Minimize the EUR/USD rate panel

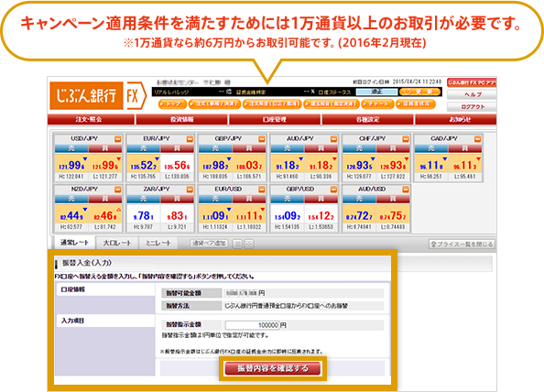click(262, 190)
